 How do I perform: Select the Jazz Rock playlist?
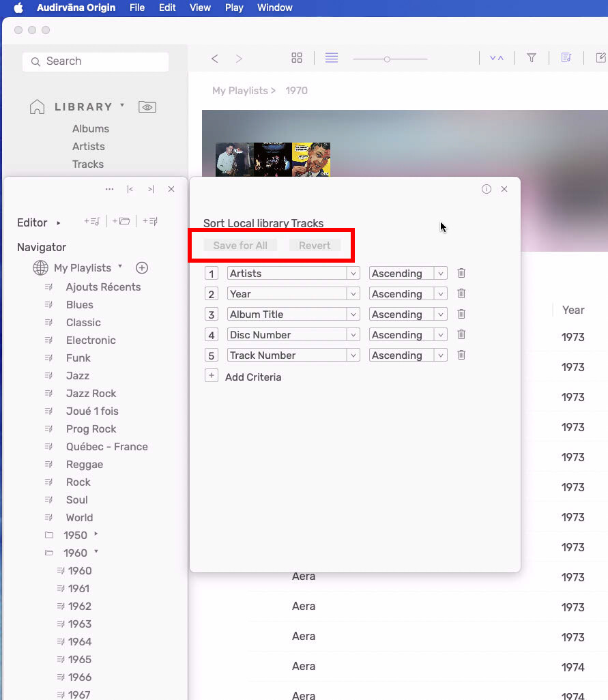click(91, 394)
